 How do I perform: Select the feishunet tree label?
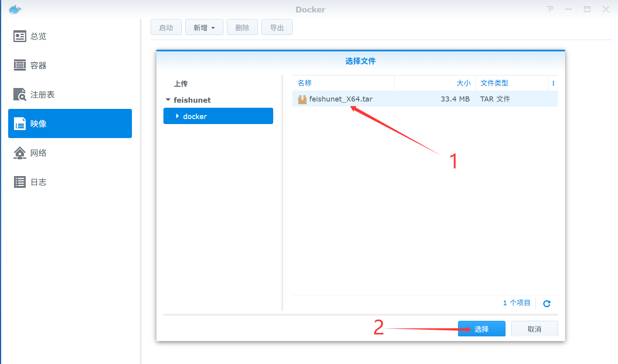tap(192, 100)
